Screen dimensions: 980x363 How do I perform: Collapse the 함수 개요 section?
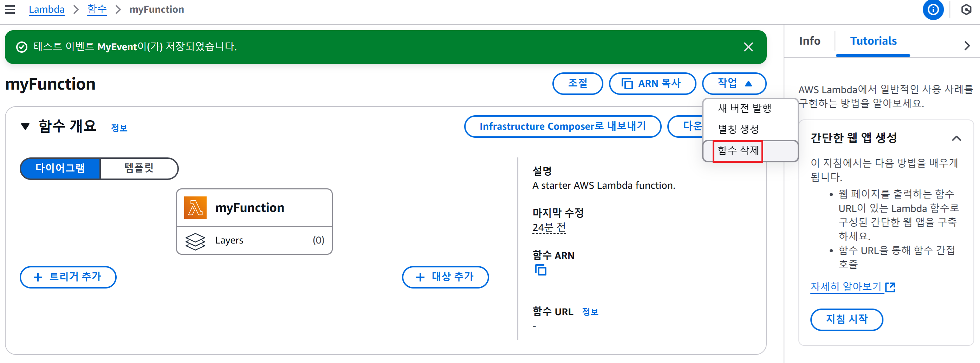26,126
